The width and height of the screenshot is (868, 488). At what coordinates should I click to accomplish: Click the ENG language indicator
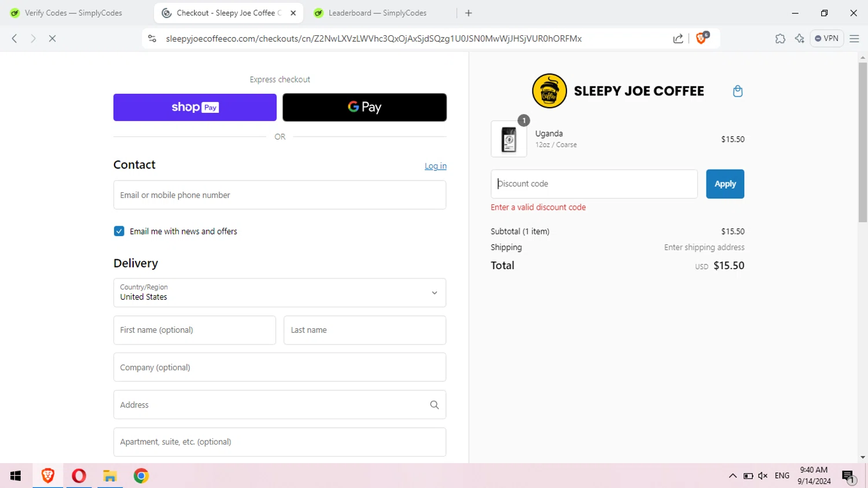tap(782, 476)
